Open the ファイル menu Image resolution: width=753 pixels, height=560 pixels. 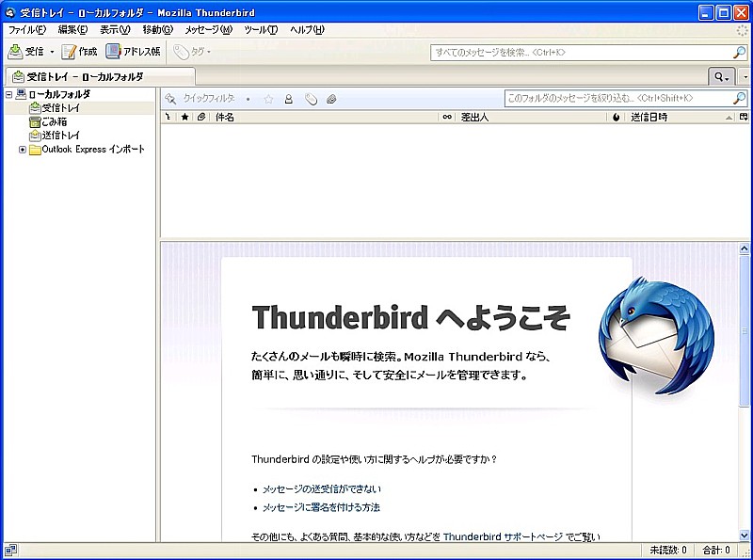click(27, 30)
